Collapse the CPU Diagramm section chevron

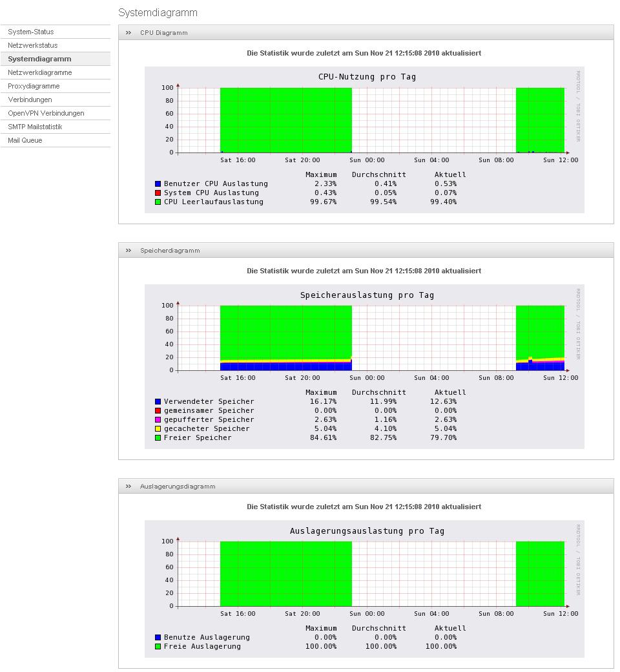129,32
